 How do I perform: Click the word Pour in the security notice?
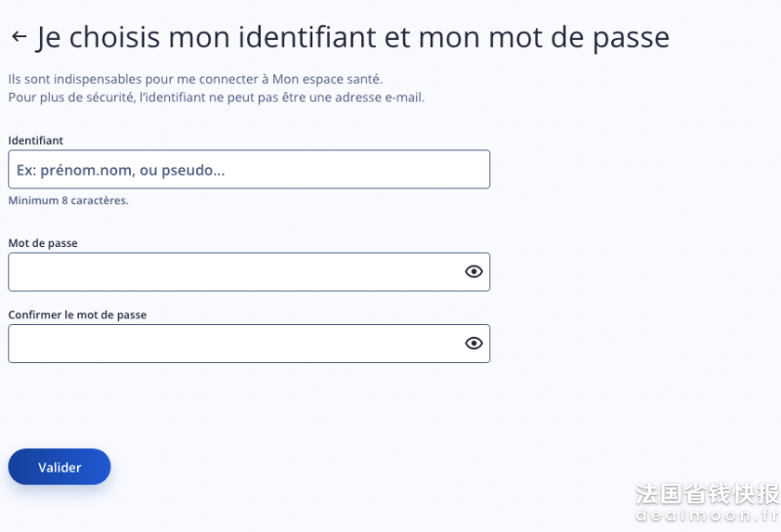21,98
